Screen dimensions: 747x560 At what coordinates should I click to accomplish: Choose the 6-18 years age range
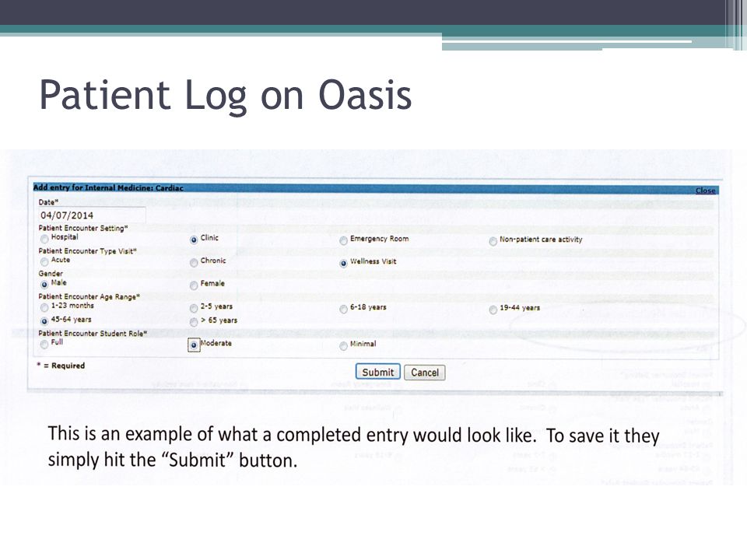pos(343,310)
